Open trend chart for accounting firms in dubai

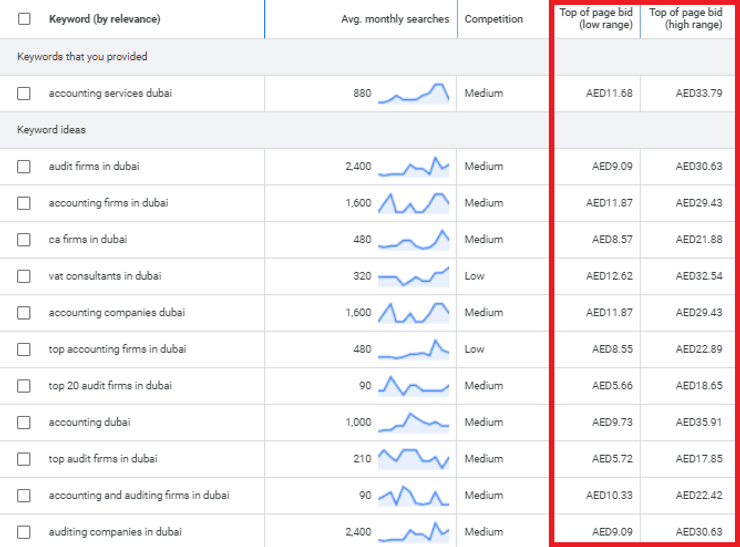pos(413,203)
